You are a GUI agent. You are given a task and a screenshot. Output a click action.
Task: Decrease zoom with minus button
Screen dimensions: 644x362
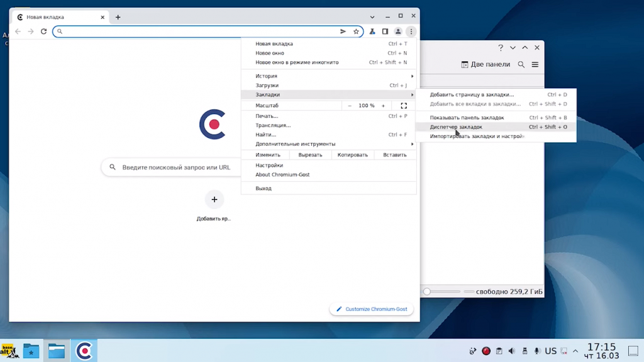350,106
